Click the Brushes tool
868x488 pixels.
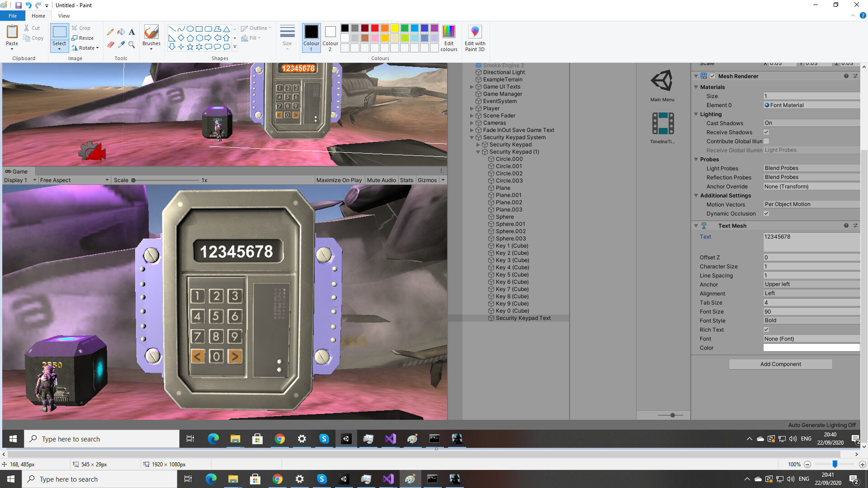coord(151,33)
